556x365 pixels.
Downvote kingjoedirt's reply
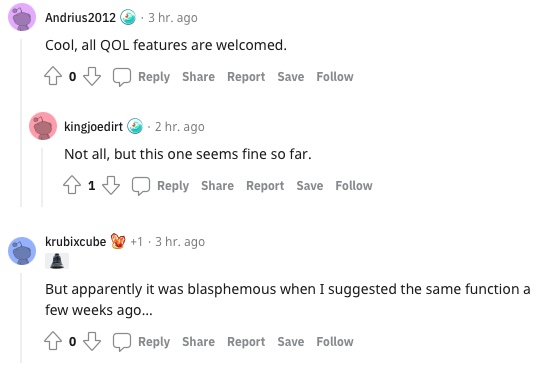click(x=111, y=185)
